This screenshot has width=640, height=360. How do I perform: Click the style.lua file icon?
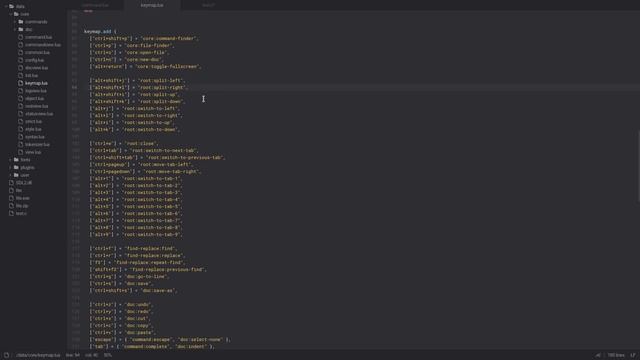point(20,129)
